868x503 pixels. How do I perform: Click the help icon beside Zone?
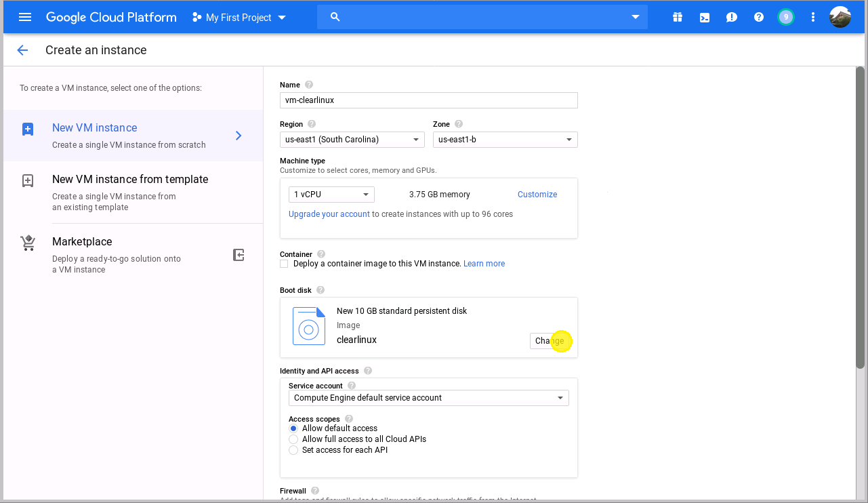tap(459, 124)
